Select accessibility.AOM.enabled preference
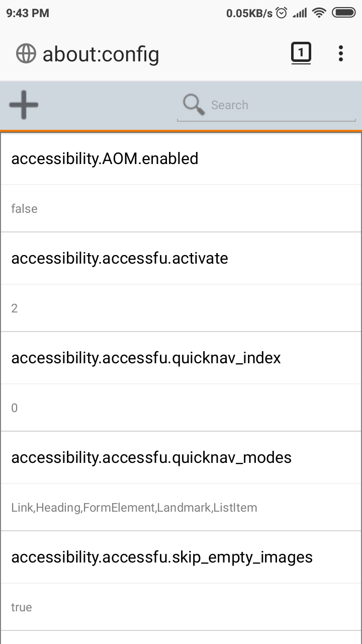362x644 pixels. 181,159
